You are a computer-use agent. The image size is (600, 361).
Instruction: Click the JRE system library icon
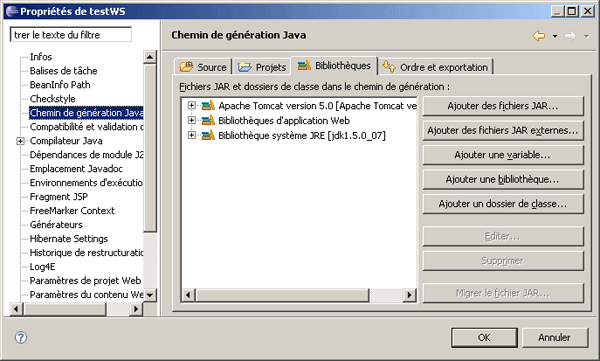pos(208,136)
